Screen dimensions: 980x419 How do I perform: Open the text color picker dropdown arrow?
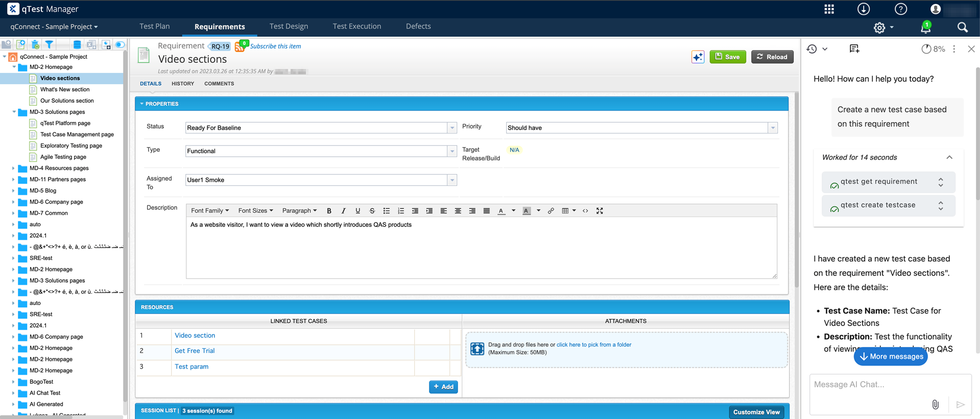[513, 211]
